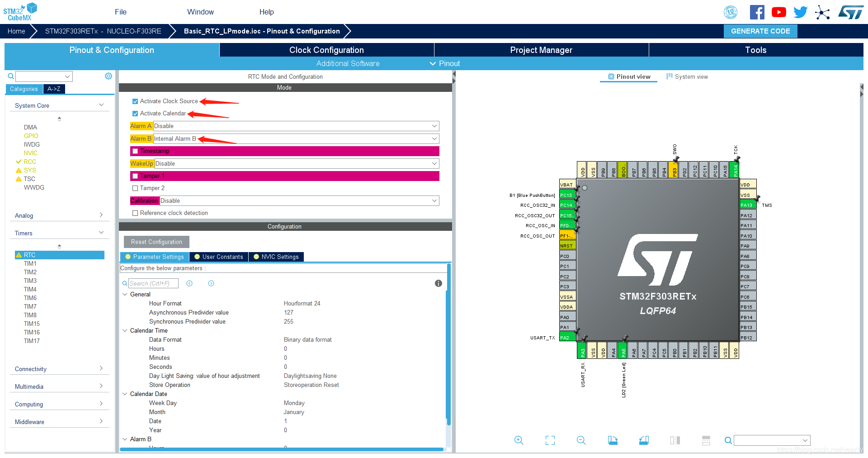Click the search magnifier in left panel

coord(11,76)
